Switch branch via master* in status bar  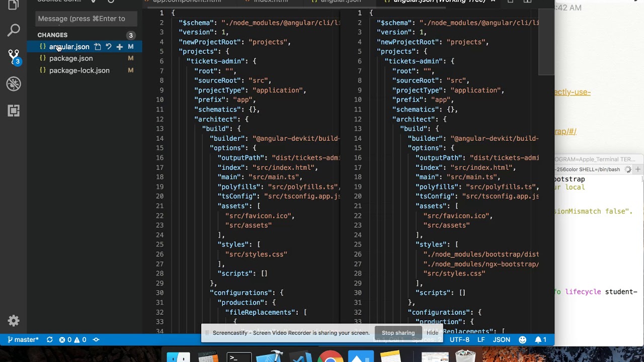click(x=23, y=340)
